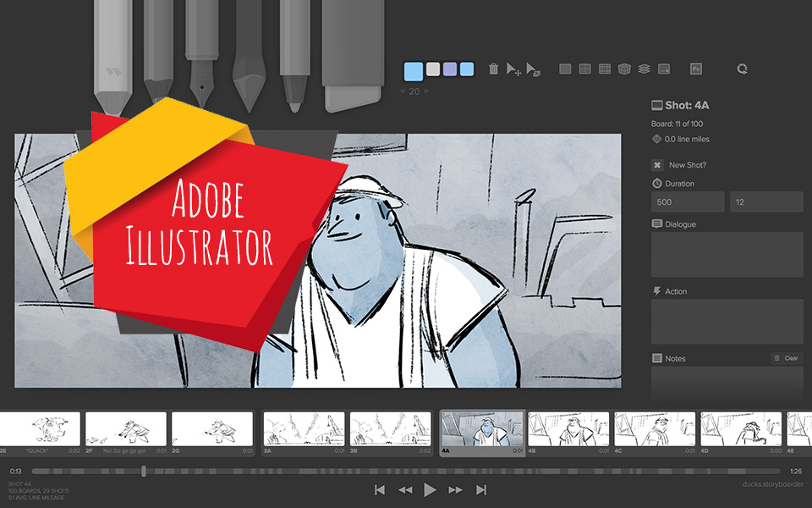Select board thumbnail 3A
Image resolution: width=812 pixels, height=508 pixels.
click(x=304, y=429)
